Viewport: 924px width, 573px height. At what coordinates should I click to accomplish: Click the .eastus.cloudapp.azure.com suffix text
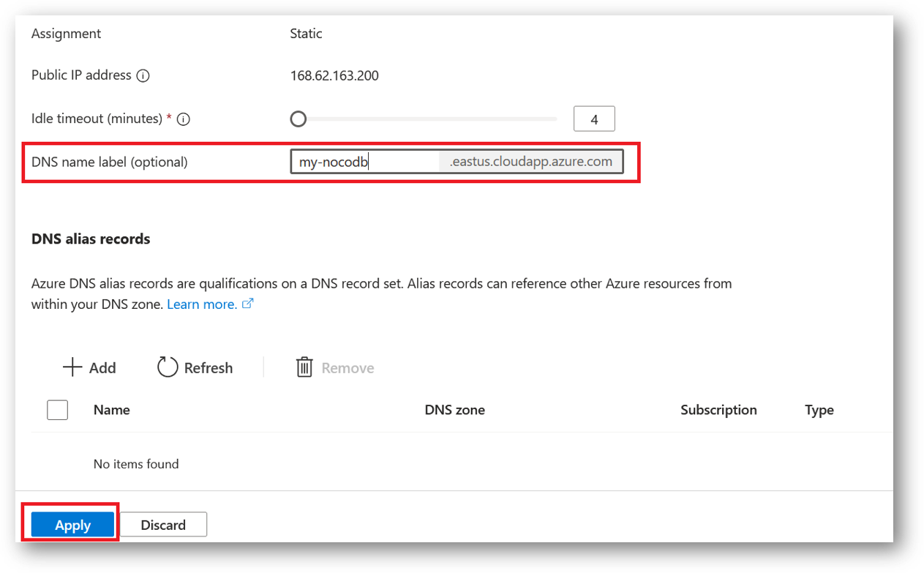[x=531, y=162]
